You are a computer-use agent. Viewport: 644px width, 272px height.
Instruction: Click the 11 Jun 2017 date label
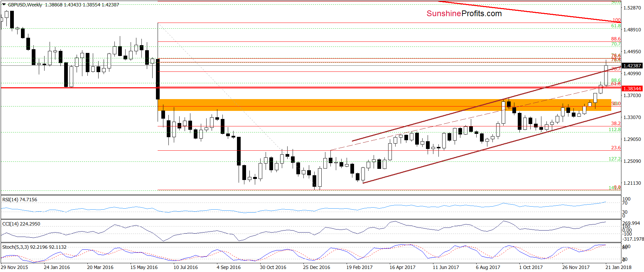[x=446, y=267]
